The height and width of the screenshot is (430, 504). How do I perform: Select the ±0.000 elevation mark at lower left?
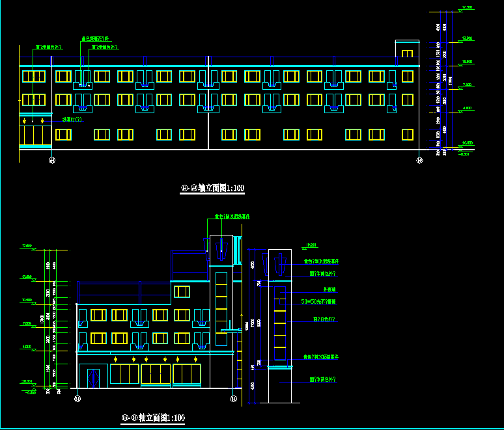[27, 381]
